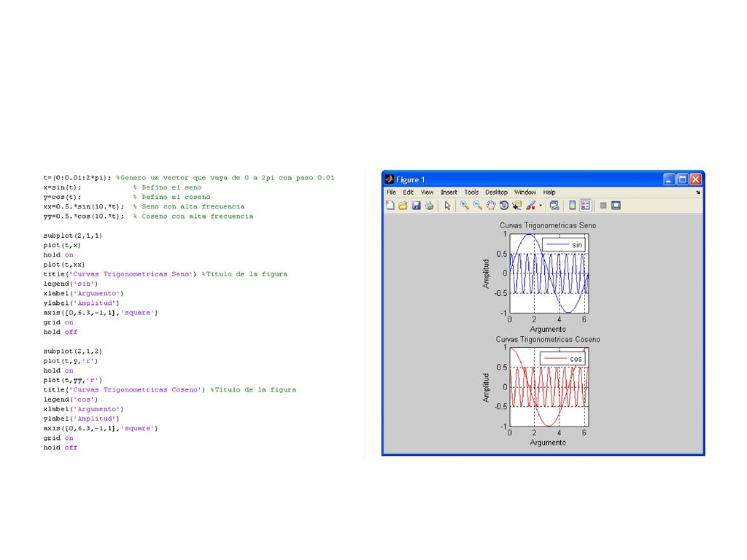The height and width of the screenshot is (560, 747).
Task: Open the Help menu
Action: click(x=549, y=192)
